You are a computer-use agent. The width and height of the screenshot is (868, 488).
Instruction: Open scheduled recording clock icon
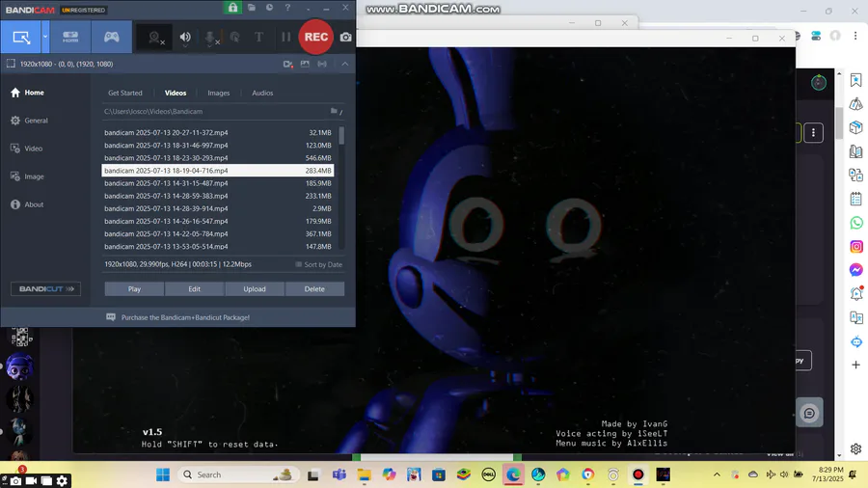tap(270, 7)
